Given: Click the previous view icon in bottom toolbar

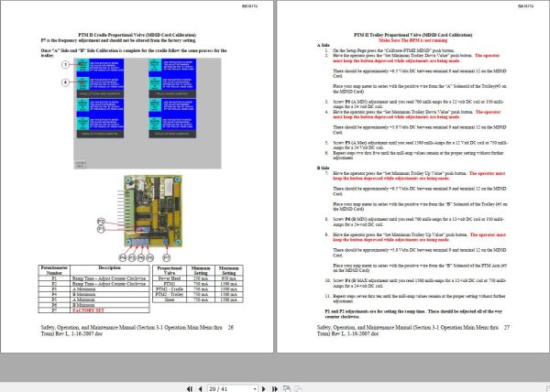Looking at the screenshot, I should pos(287,388).
